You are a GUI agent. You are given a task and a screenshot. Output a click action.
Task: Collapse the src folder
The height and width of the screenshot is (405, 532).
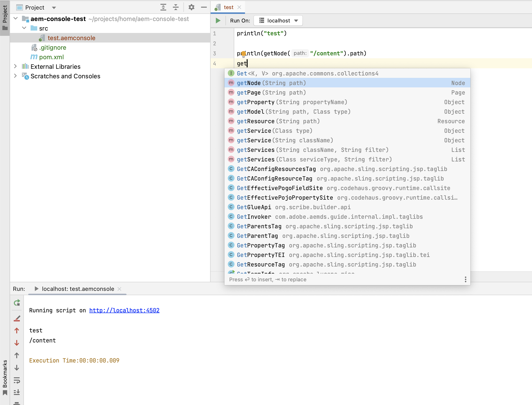tap(24, 28)
